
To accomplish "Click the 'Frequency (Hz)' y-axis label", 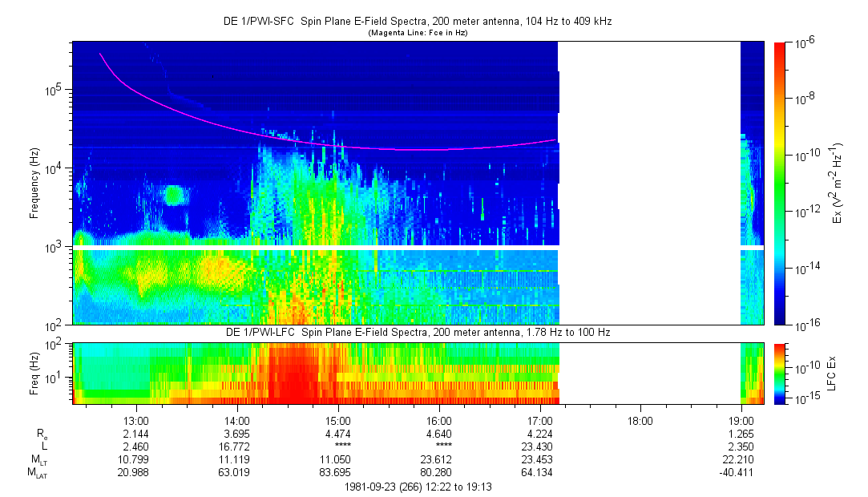I will [35, 183].
